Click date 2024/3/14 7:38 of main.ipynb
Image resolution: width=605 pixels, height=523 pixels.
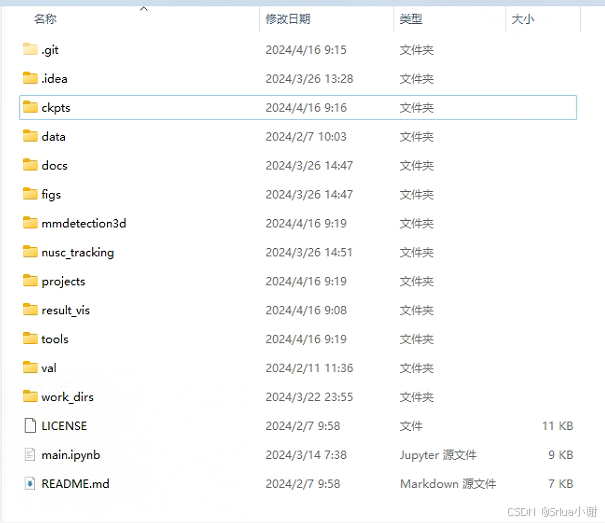point(306,455)
